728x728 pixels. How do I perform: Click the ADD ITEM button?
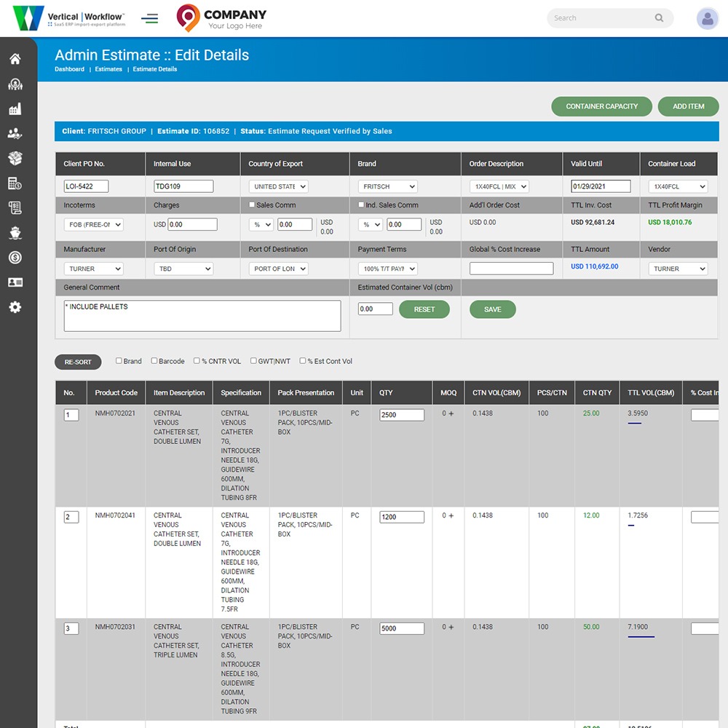[x=688, y=106]
